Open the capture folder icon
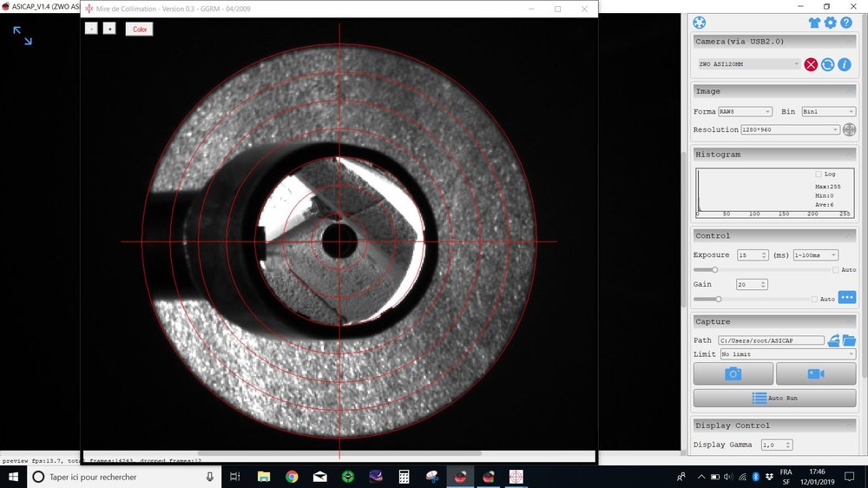868x488 pixels. tap(849, 340)
